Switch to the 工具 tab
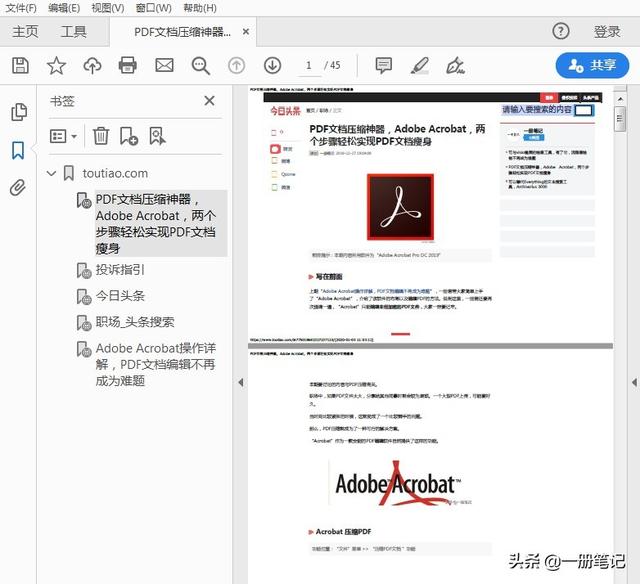The width and height of the screenshot is (640, 584). coord(73,31)
